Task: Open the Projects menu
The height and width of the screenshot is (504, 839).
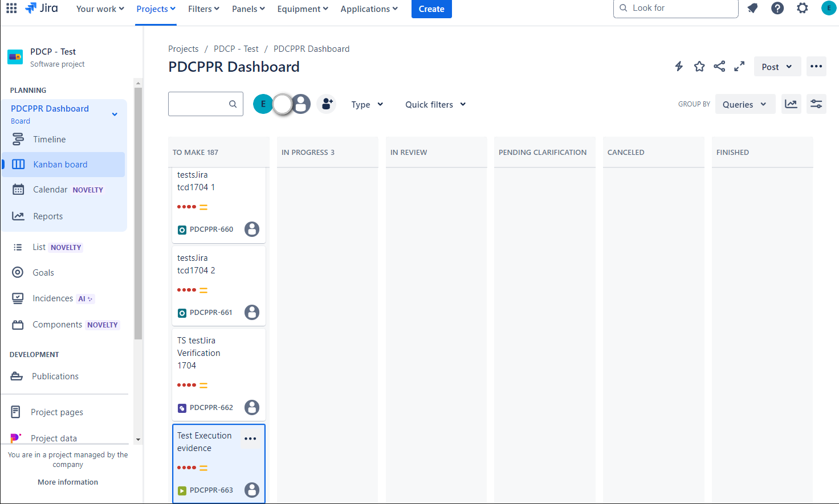Action: (155, 9)
